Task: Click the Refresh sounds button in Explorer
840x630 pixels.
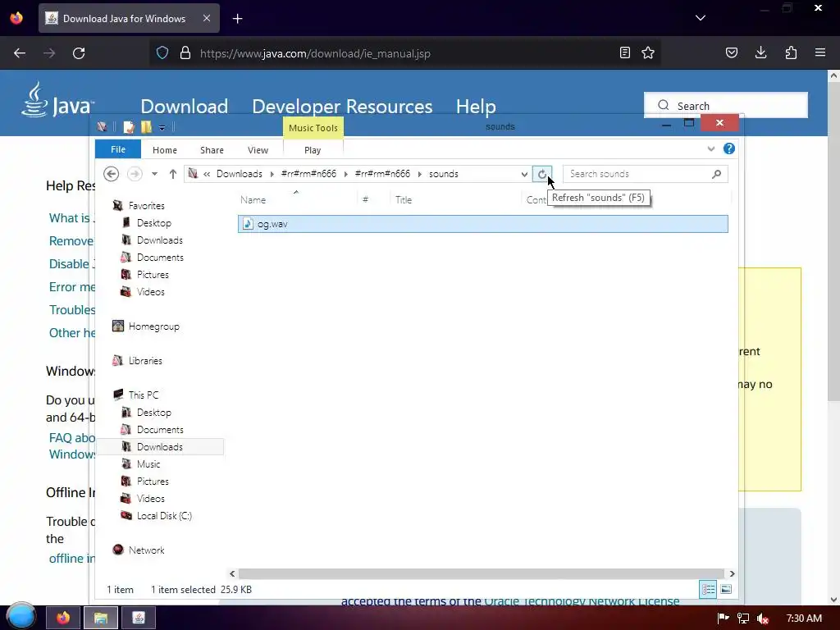Action: (541, 174)
